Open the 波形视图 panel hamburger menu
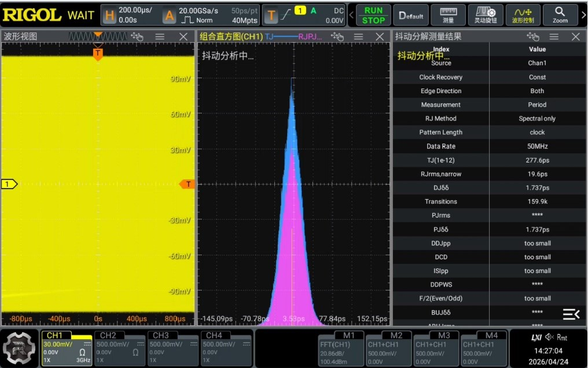The height and width of the screenshot is (368, 588). tap(160, 36)
